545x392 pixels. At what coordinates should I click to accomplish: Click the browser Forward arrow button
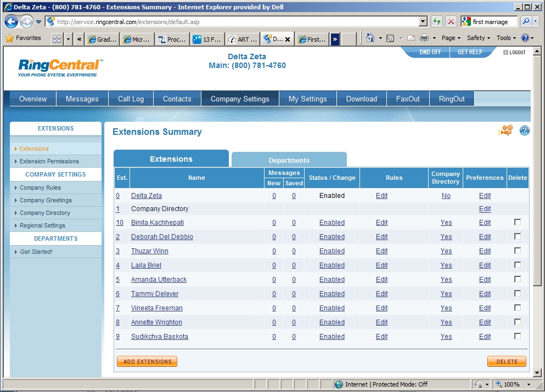pyautogui.click(x=26, y=21)
